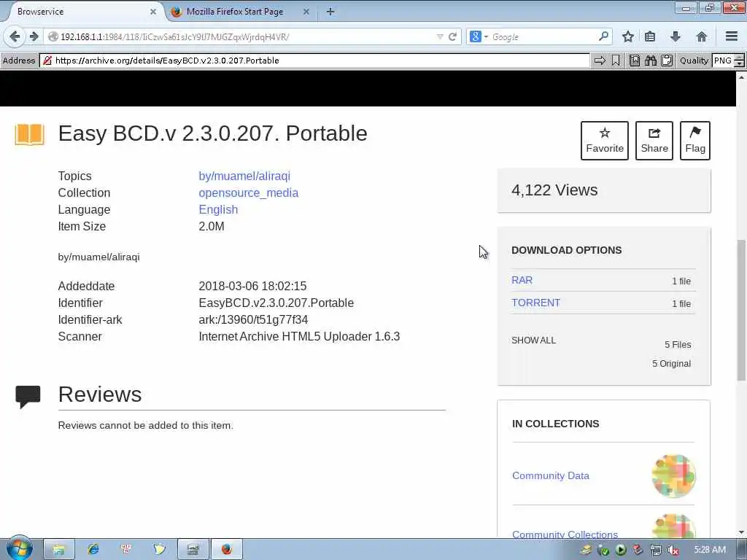Viewport: 747px width, 560px height.
Task: Open the English language link
Action: click(x=218, y=209)
